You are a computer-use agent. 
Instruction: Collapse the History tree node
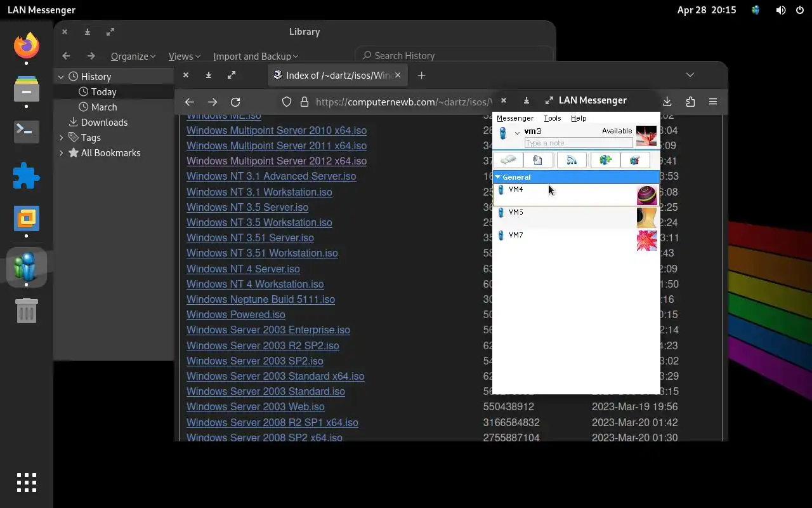(61, 76)
